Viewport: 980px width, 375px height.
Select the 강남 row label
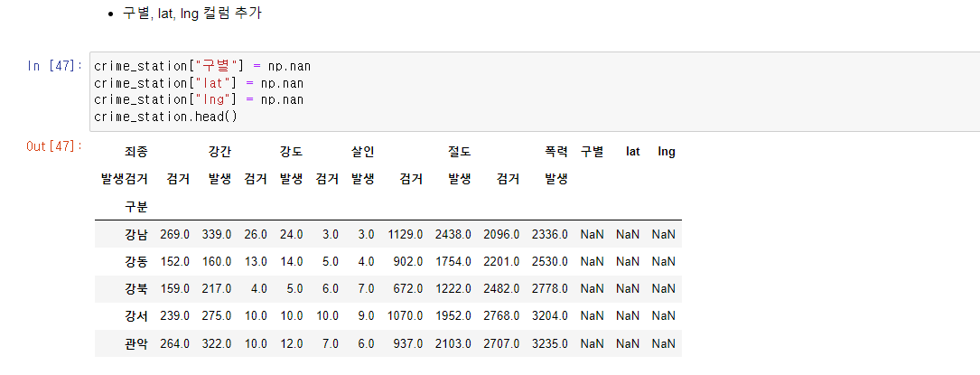tap(136, 234)
